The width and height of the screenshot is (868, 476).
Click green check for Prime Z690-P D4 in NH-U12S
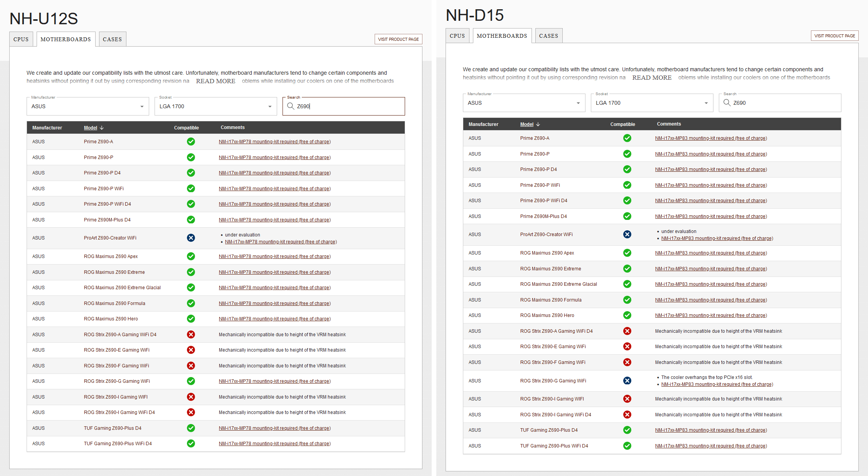pos(191,173)
